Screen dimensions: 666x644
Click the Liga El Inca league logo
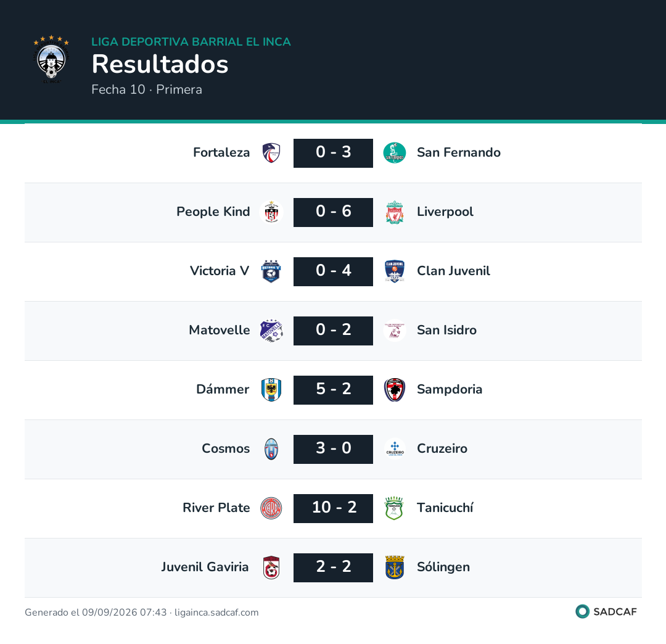pos(51,59)
